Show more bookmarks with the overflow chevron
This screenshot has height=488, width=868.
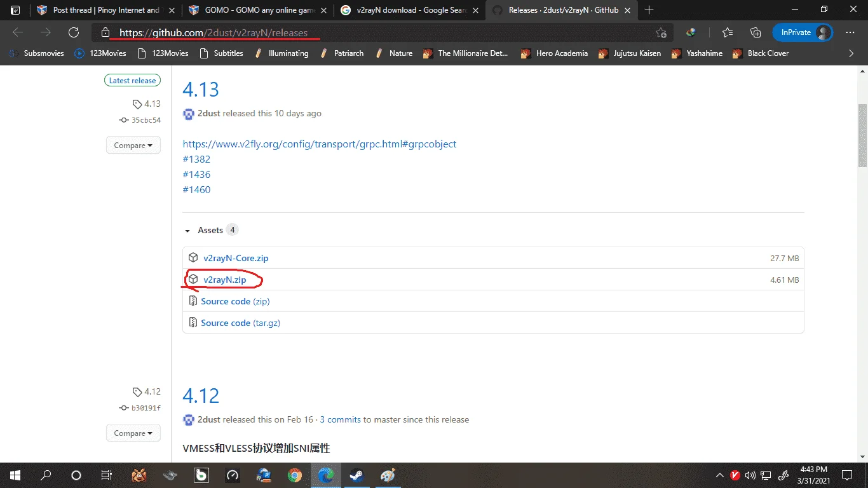pyautogui.click(x=851, y=53)
